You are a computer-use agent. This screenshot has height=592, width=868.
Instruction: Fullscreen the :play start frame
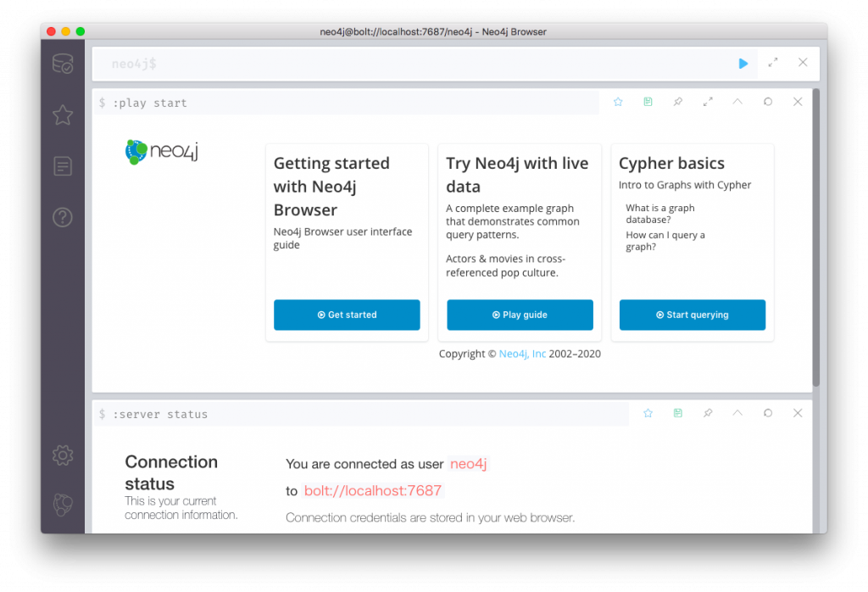click(x=708, y=102)
